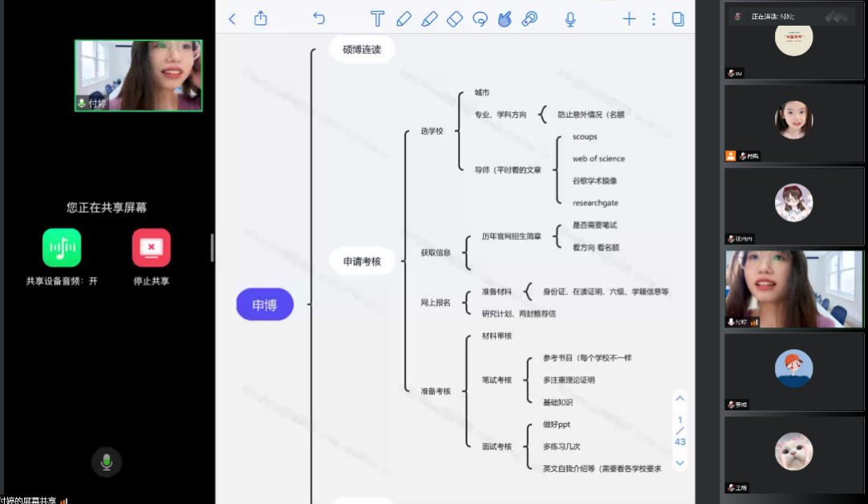Select the Highlighter tool
The width and height of the screenshot is (868, 504).
429,19
